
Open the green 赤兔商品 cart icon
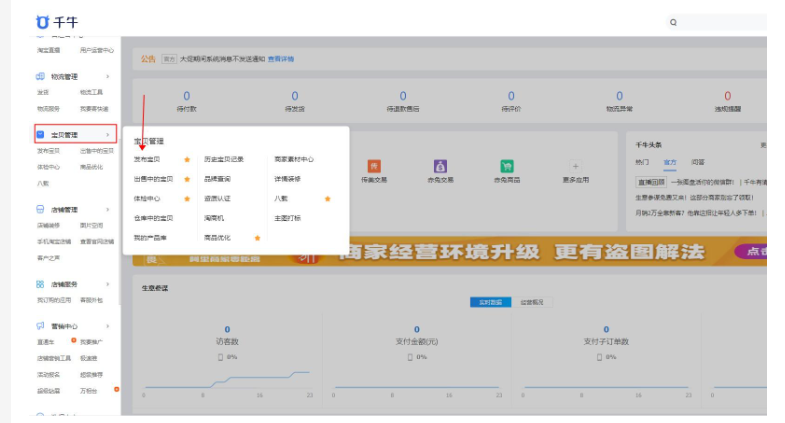tap(507, 166)
